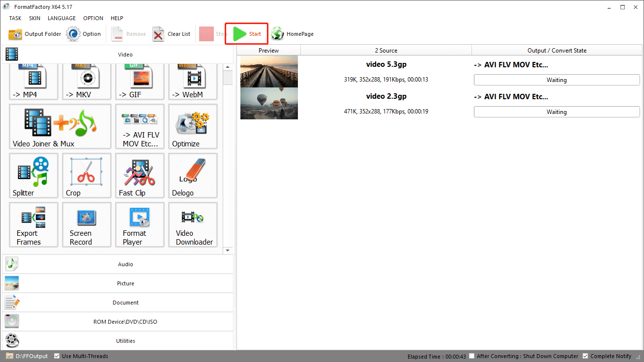The image size is (644, 362).
Task: Open the Video Downloader tool
Action: (193, 225)
